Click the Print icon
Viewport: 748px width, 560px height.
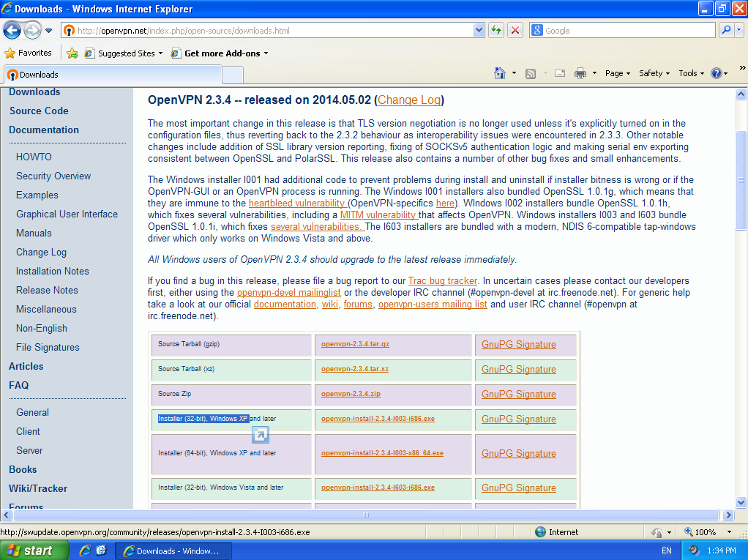[580, 73]
